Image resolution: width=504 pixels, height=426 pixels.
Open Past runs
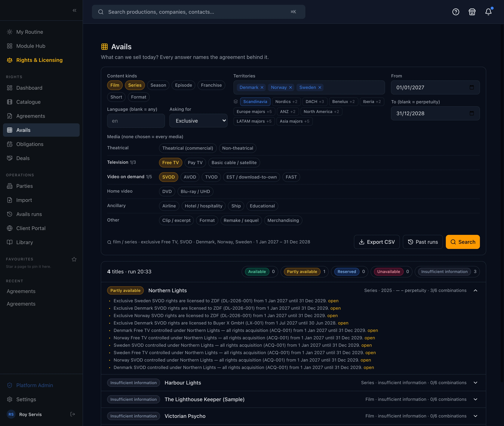click(423, 242)
